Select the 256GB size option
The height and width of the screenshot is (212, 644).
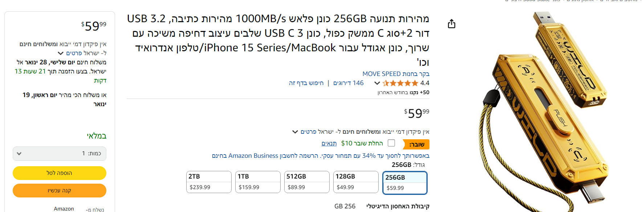(405, 183)
